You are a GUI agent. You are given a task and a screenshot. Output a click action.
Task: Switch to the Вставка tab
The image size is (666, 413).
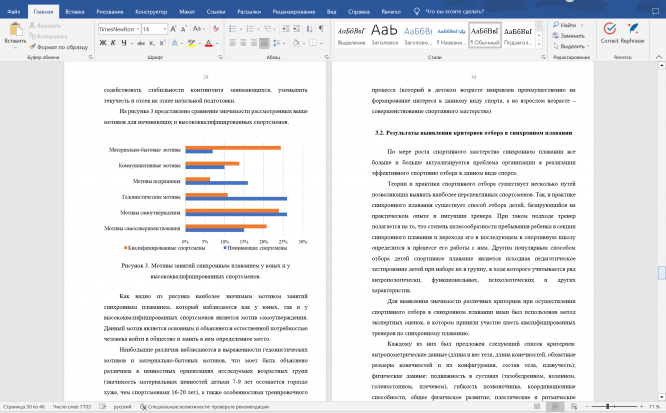click(x=75, y=11)
